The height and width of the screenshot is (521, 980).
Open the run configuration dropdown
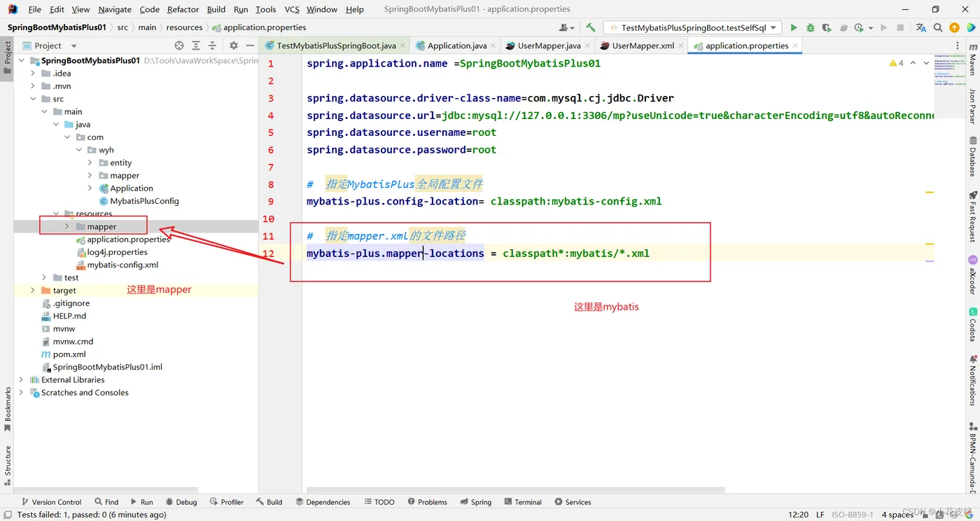(693, 28)
